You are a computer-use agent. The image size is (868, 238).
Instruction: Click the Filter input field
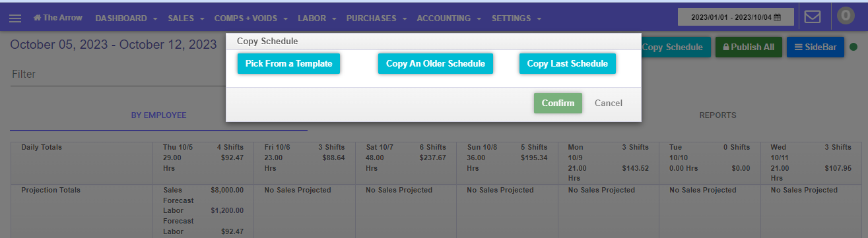click(118, 74)
